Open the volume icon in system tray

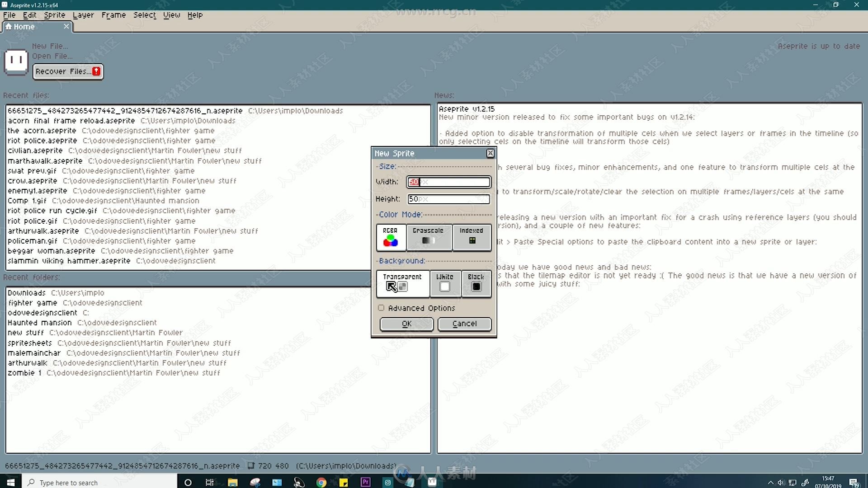[x=781, y=483]
